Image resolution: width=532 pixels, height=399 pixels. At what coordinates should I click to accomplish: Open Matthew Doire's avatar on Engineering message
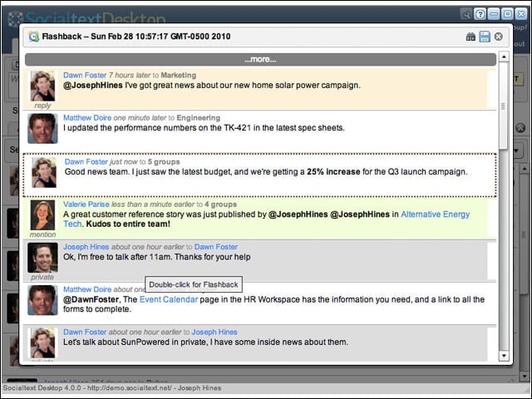coord(42,128)
